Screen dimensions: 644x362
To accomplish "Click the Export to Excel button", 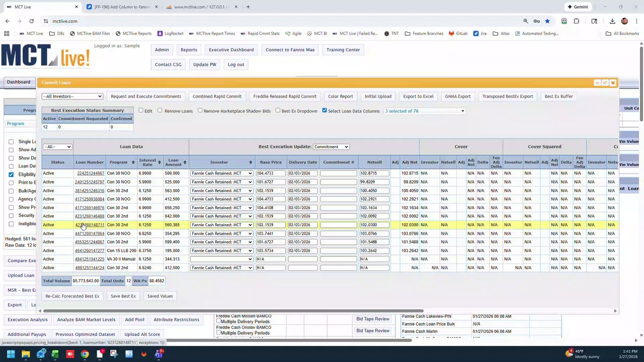I will coord(418,97).
